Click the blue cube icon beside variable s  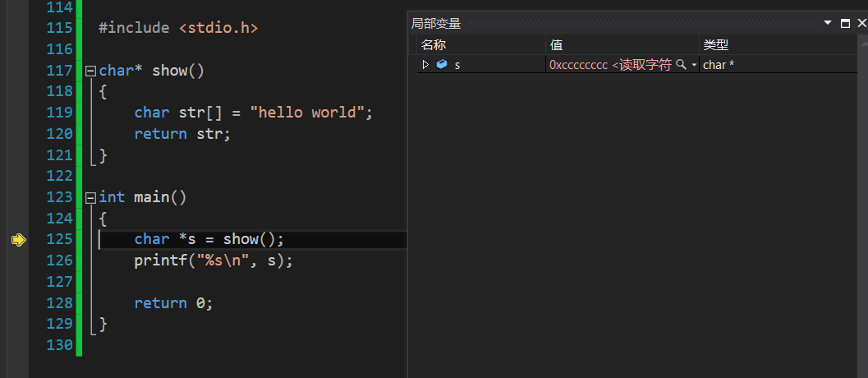(x=442, y=64)
